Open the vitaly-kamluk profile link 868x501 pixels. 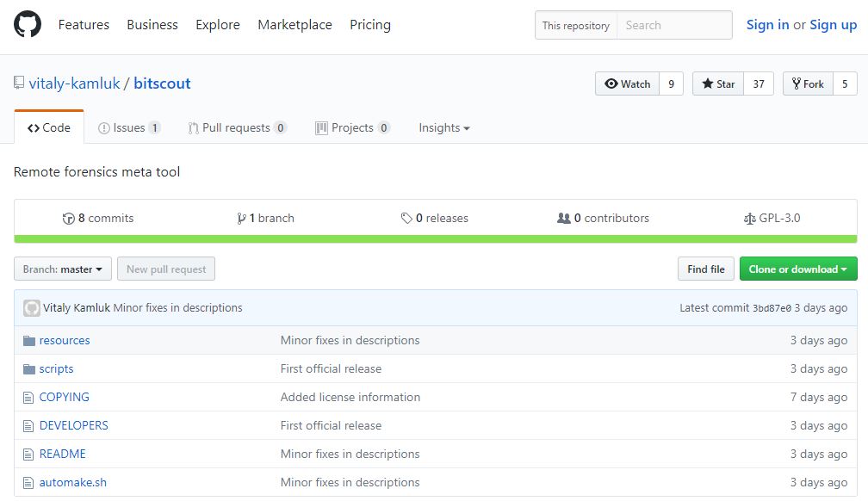pos(74,83)
